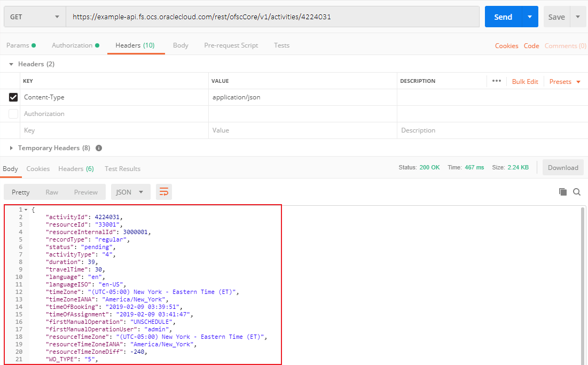
Task: Edit the application/json value cell
Action: click(303, 97)
